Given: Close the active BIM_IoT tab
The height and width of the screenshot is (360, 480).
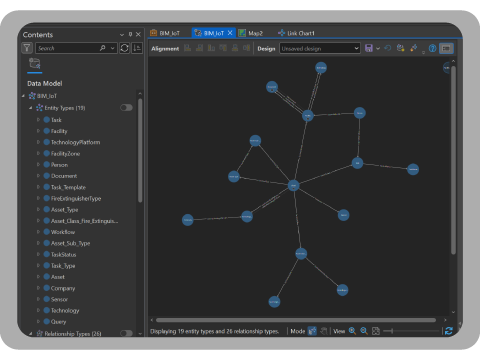Looking at the screenshot, I should [x=230, y=33].
